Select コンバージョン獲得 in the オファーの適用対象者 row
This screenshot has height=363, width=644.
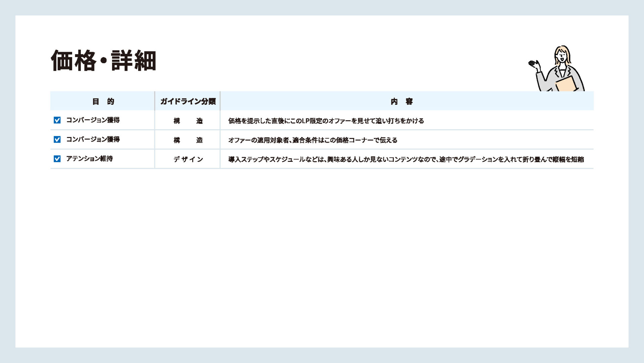(x=93, y=139)
